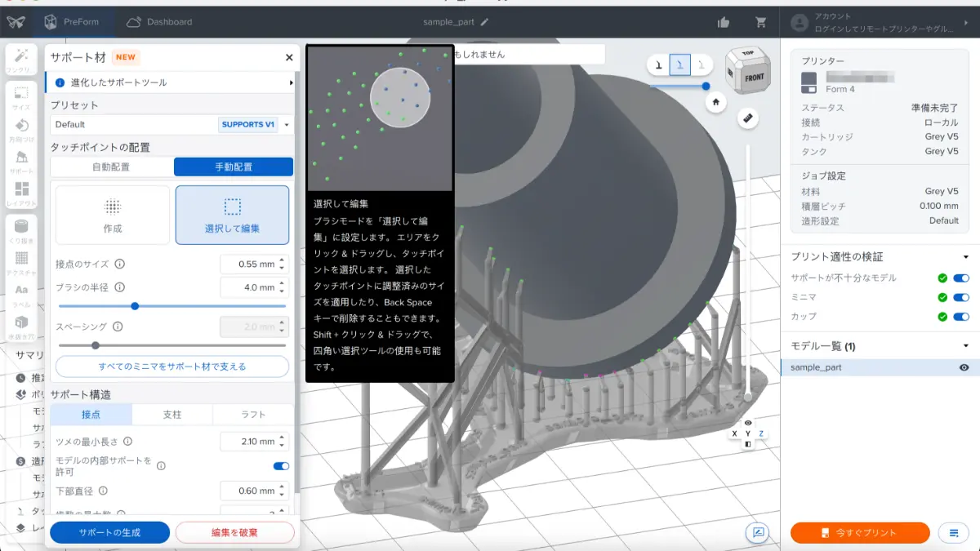
Task: Collapse the プリント適性の検証 section
Action: (965, 257)
